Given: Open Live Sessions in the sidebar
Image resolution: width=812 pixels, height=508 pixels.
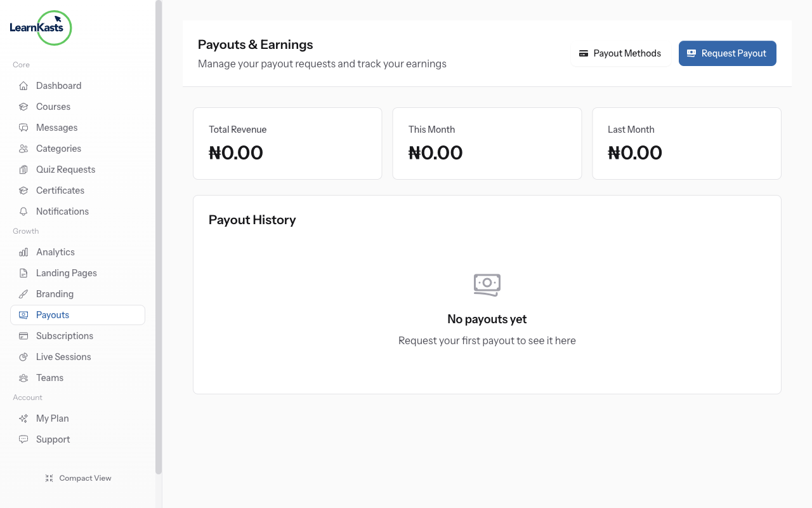Looking at the screenshot, I should (x=63, y=356).
